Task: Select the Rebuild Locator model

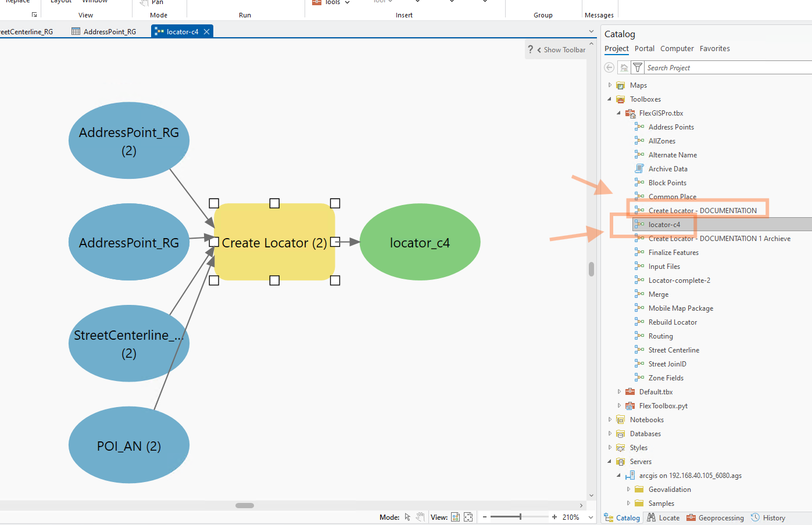Action: [673, 322]
